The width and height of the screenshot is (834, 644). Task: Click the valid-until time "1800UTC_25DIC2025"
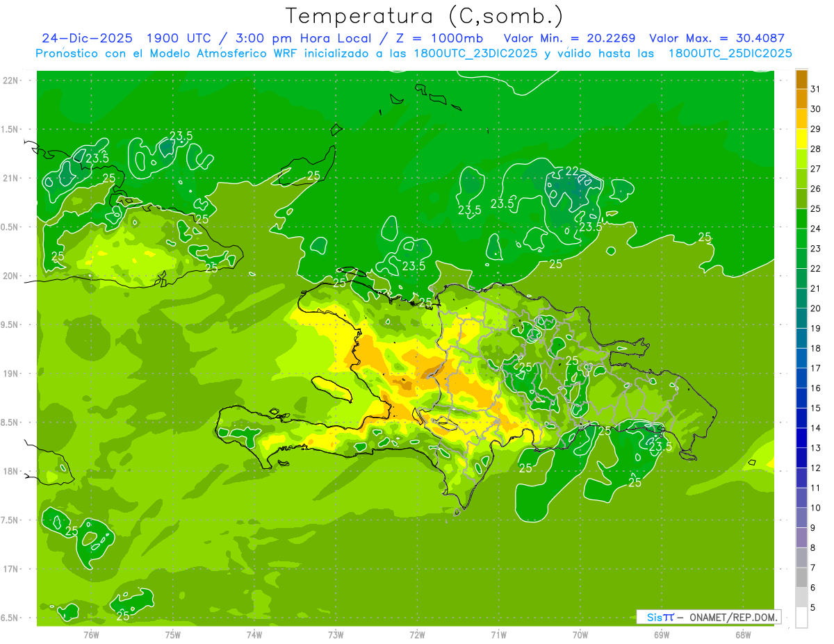point(730,53)
